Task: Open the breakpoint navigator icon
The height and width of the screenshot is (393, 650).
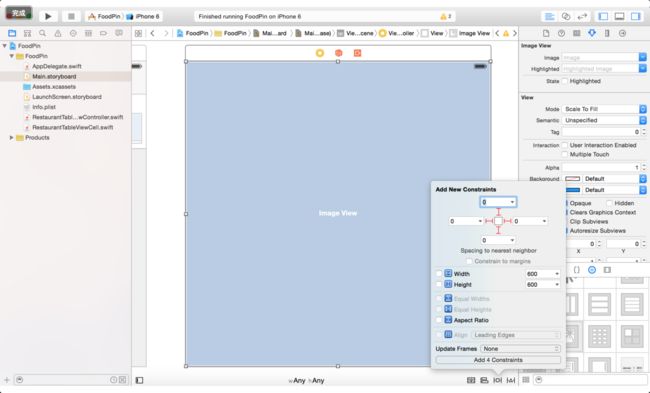Action: [103, 33]
